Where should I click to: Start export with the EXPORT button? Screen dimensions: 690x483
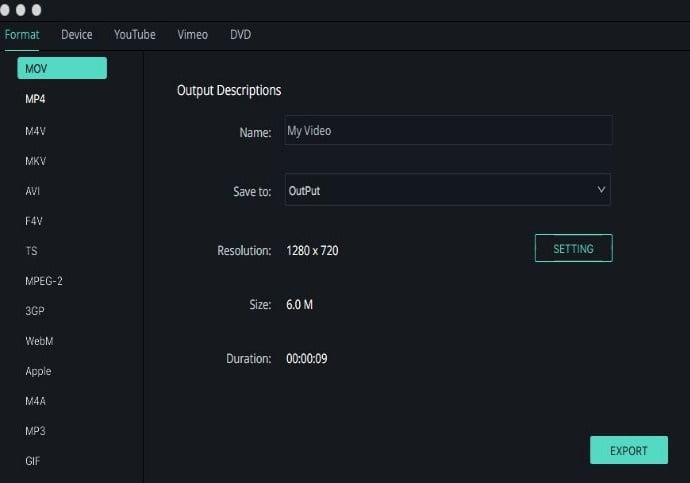tap(629, 450)
